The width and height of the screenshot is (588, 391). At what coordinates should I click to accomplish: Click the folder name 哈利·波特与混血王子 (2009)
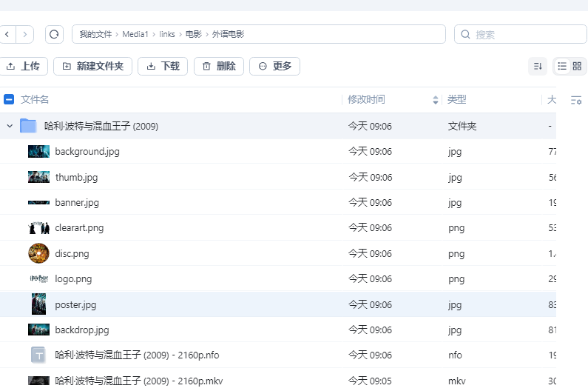coord(101,126)
